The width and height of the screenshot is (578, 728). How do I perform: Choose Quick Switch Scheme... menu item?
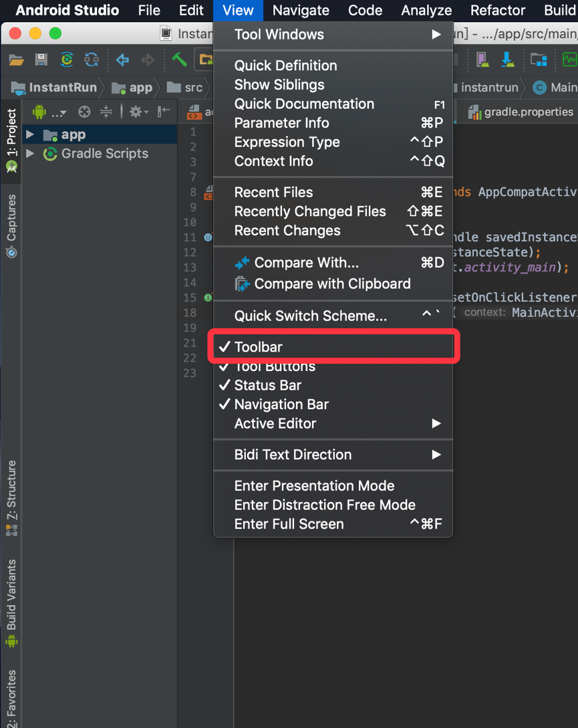(x=333, y=316)
